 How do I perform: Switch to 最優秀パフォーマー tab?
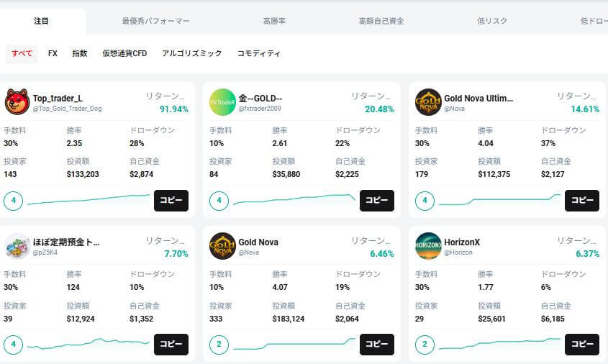pos(156,21)
